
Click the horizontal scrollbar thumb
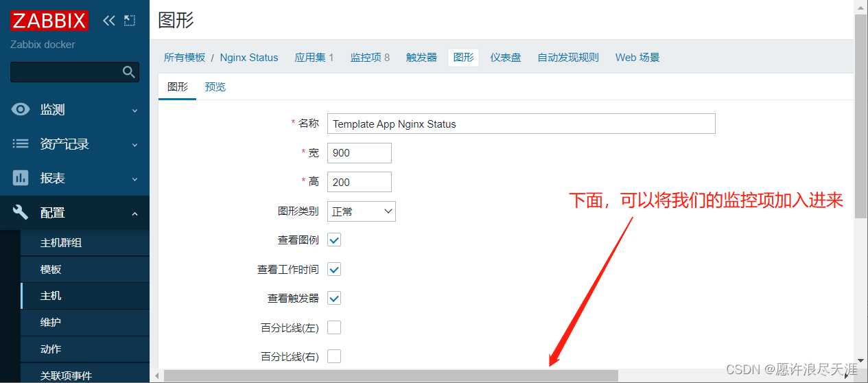[390, 376]
